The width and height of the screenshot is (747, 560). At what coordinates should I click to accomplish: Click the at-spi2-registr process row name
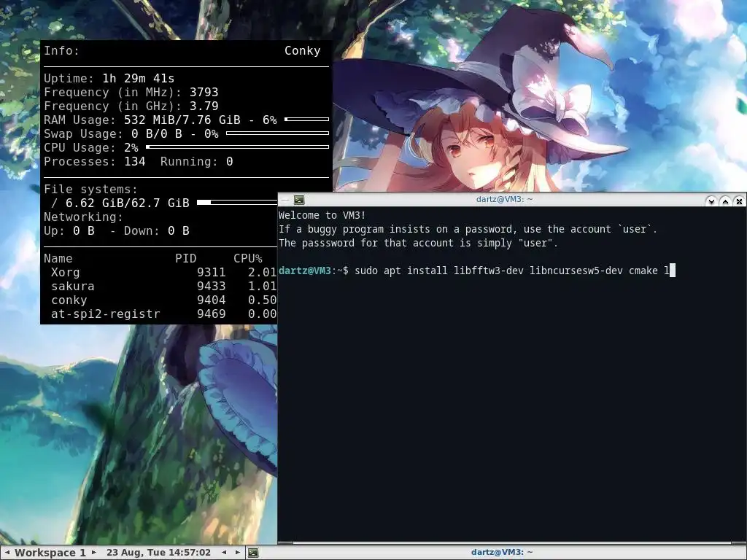(x=106, y=314)
